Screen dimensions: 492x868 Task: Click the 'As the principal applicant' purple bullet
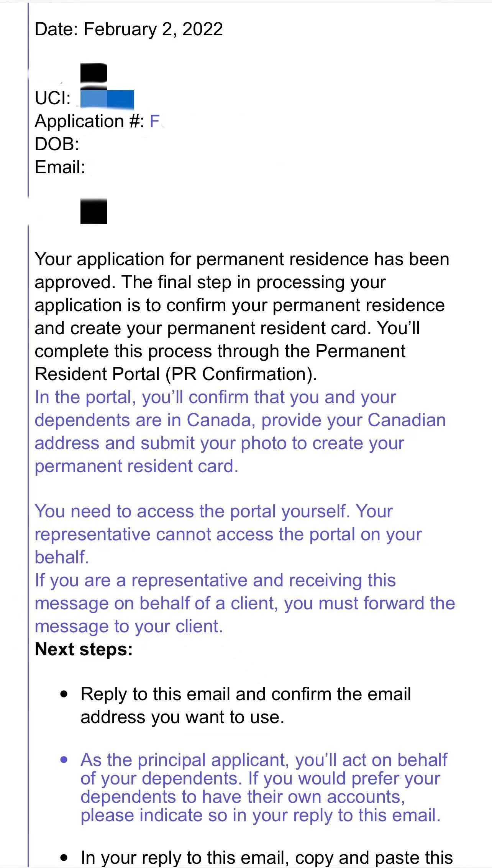pos(264,788)
